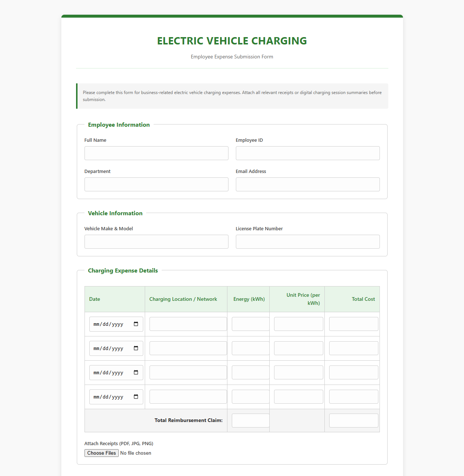The width and height of the screenshot is (464, 476).
Task: Select first row Unit Price input
Action: click(x=299, y=324)
